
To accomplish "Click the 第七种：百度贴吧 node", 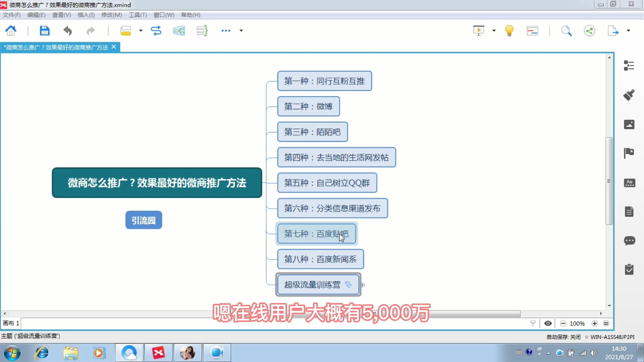I will click(x=316, y=233).
